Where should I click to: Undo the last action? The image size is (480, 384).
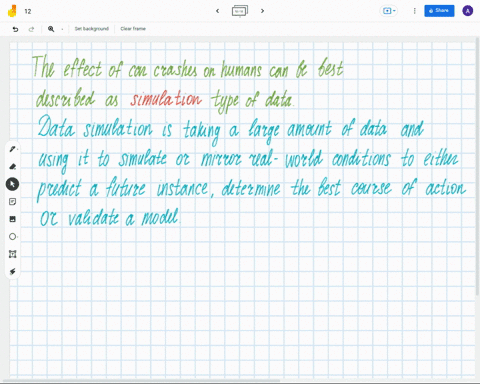(15, 29)
